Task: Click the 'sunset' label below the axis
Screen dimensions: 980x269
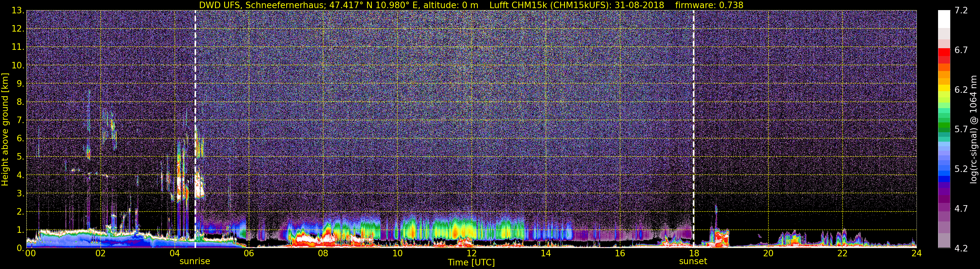Action: tap(693, 262)
